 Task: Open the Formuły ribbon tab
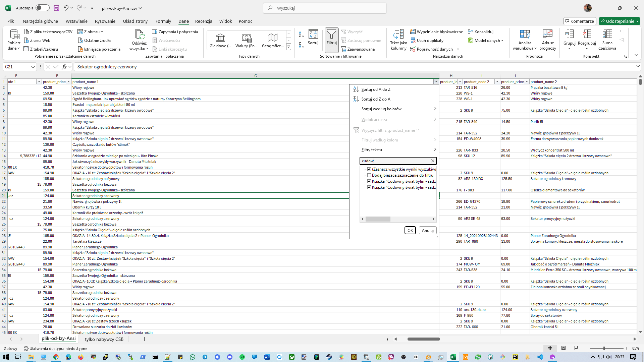[163, 21]
